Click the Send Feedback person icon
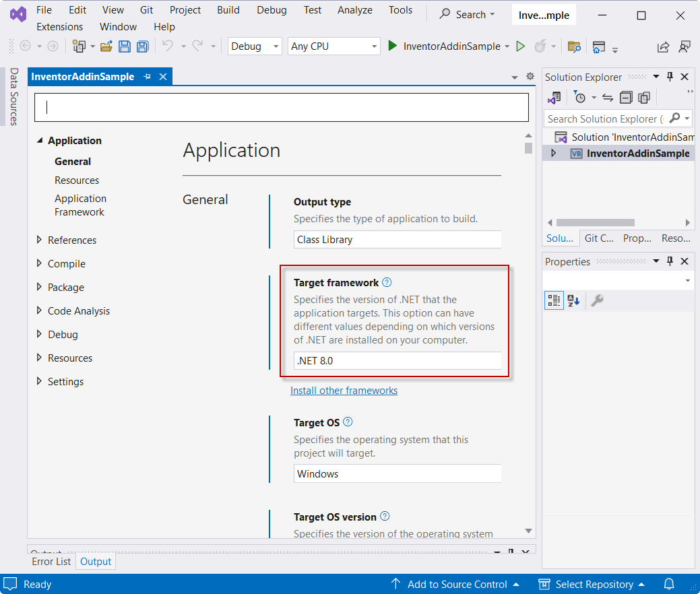This screenshot has height=594, width=700. 685,46
